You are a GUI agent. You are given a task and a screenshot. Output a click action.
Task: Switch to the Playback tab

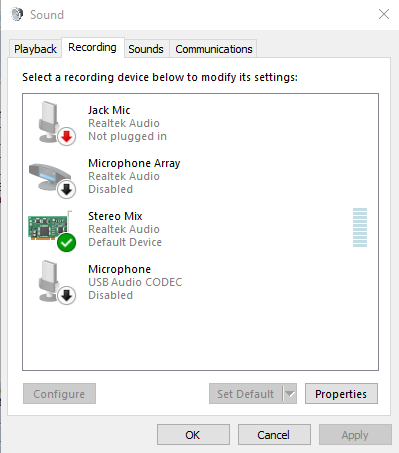tap(35, 49)
